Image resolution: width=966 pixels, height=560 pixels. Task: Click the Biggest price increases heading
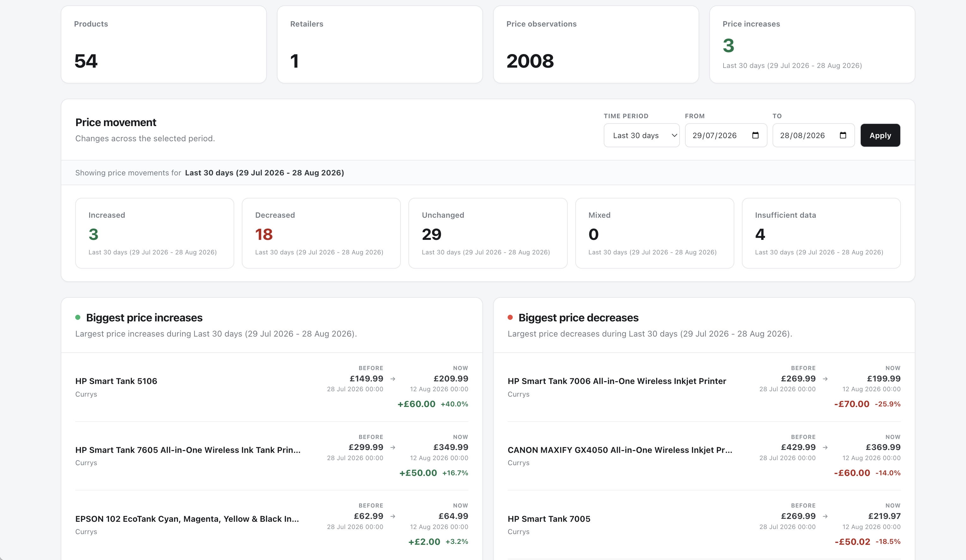(x=144, y=318)
